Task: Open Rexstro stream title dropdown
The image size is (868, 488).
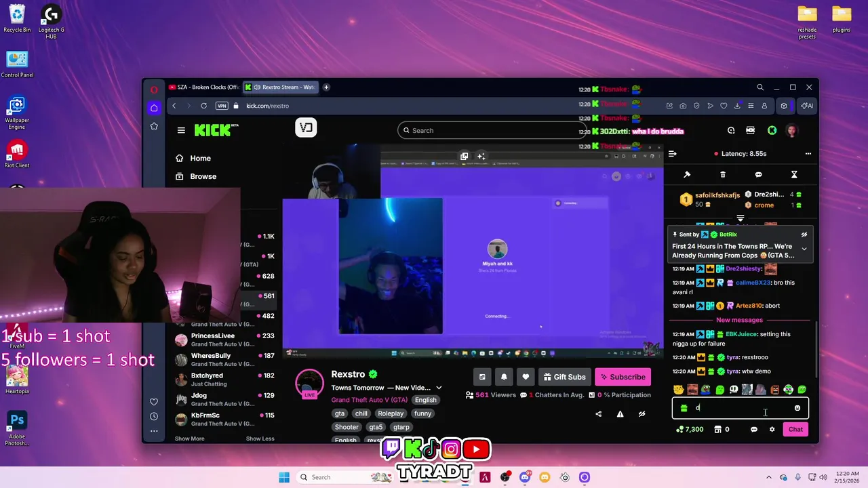Action: tap(439, 388)
